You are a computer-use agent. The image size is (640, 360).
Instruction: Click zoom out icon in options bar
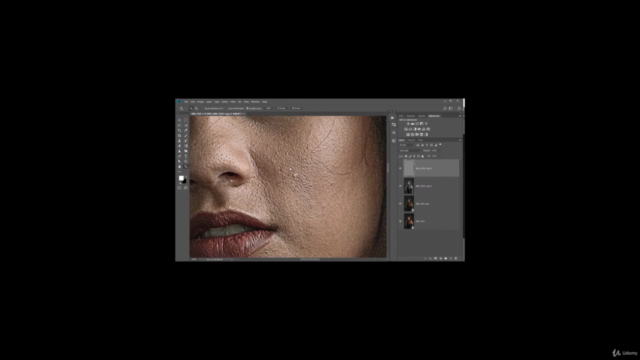click(x=196, y=108)
